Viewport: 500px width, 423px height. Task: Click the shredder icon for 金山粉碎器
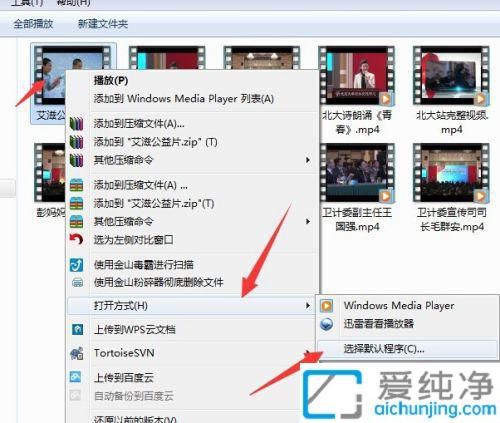[77, 283]
